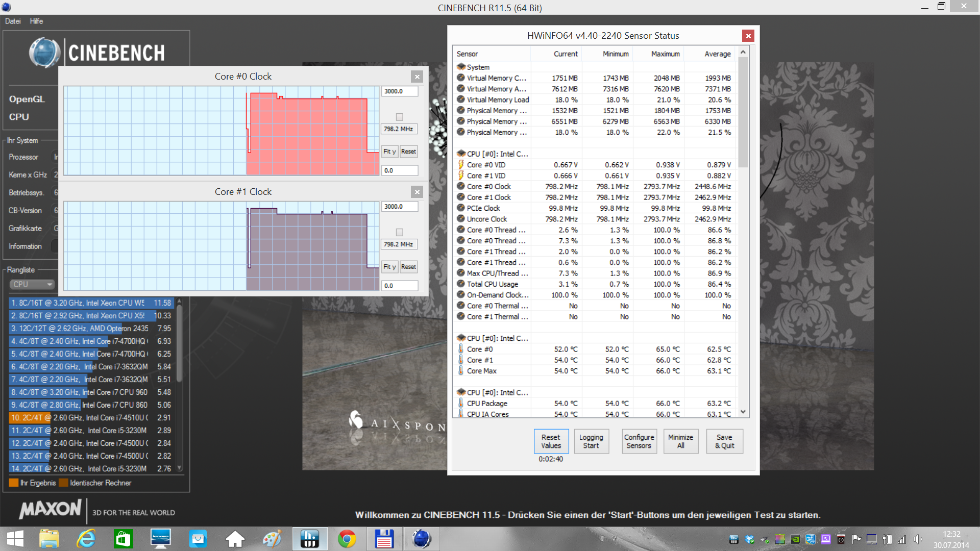980x551 pixels.
Task: Edit Core #0 Clock min value 0.0
Action: (400, 170)
